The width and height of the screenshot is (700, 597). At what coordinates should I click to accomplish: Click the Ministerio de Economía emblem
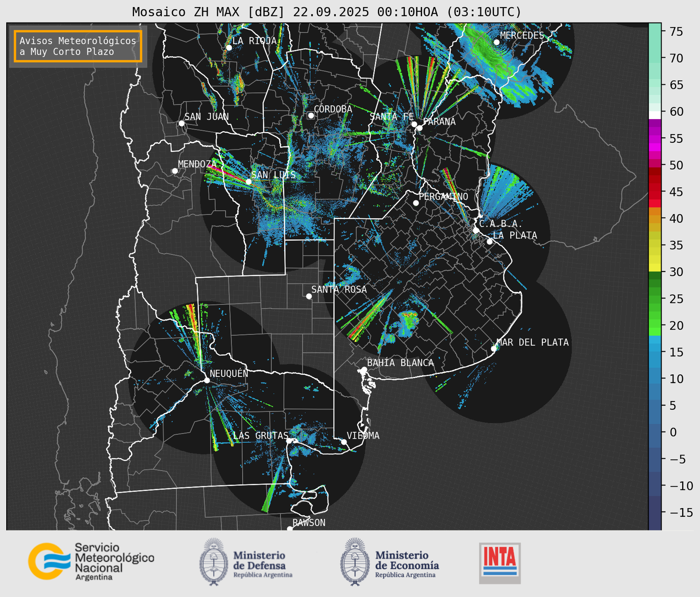click(x=355, y=561)
